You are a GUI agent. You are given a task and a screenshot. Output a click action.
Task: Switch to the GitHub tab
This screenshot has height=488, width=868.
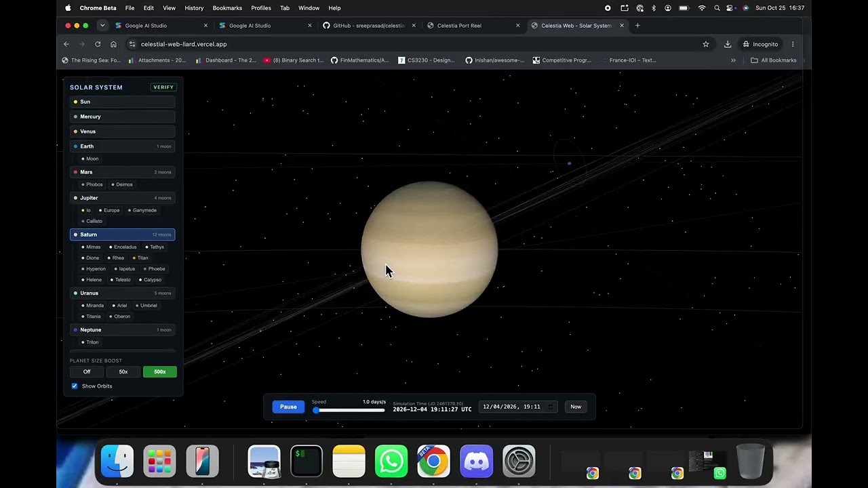point(368,26)
